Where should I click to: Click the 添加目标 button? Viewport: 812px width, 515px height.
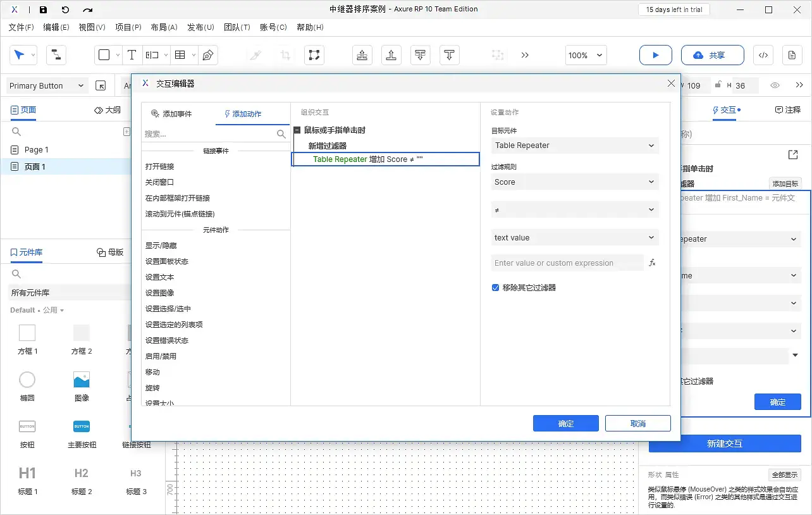click(785, 183)
